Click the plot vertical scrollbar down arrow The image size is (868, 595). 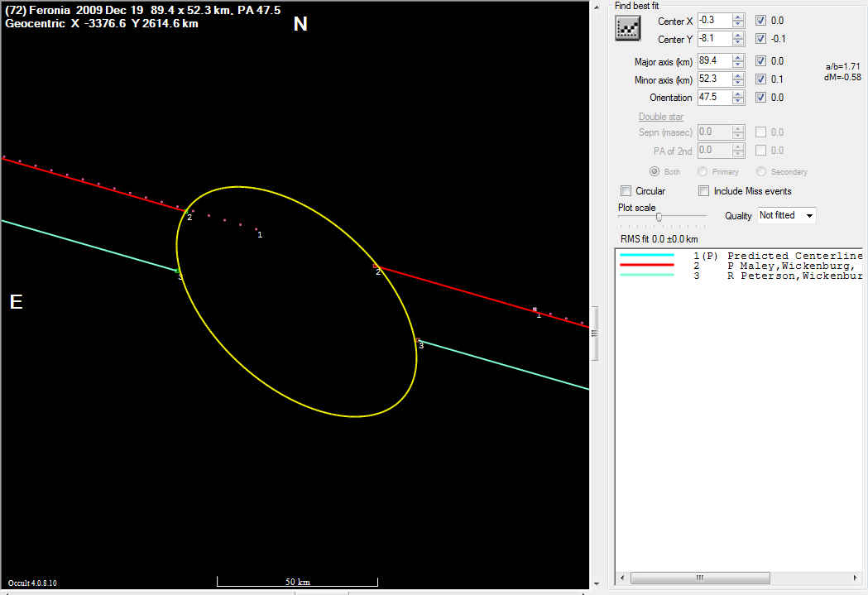597,584
